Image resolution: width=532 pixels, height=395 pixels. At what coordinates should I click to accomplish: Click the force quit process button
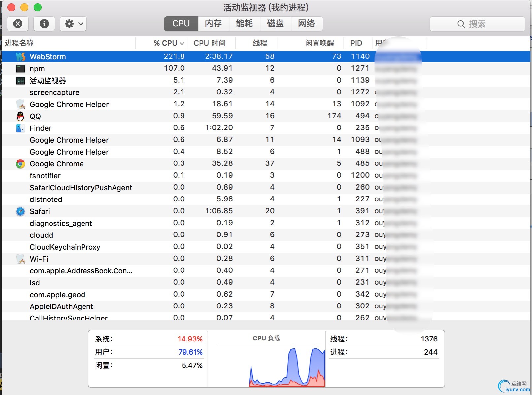pos(18,24)
